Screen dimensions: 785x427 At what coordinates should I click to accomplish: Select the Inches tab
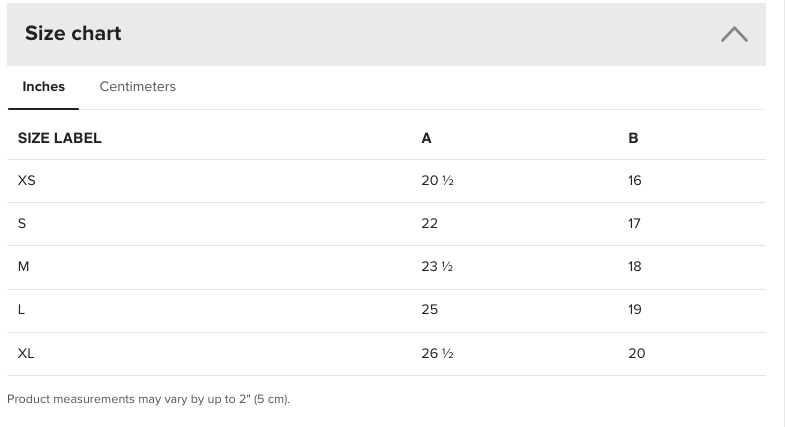point(44,87)
